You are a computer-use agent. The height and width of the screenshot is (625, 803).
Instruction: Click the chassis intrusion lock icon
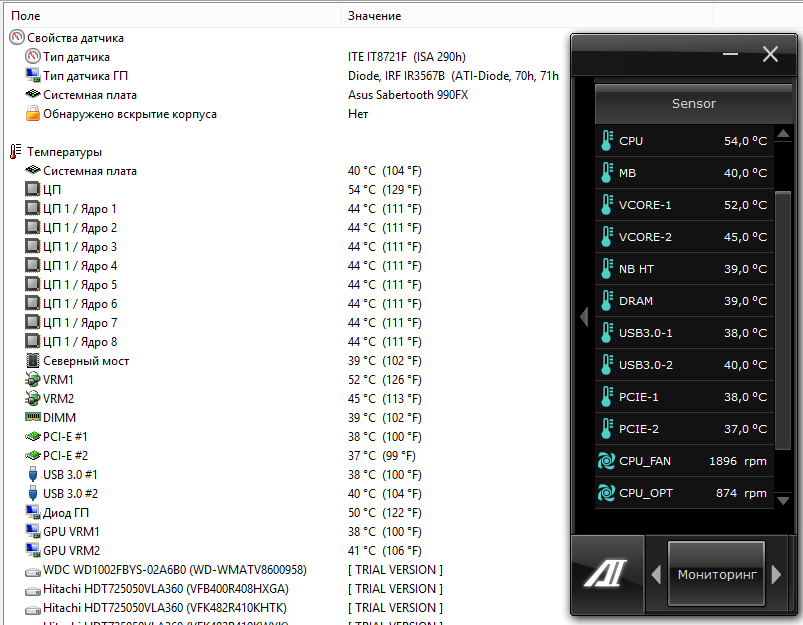click(x=33, y=113)
